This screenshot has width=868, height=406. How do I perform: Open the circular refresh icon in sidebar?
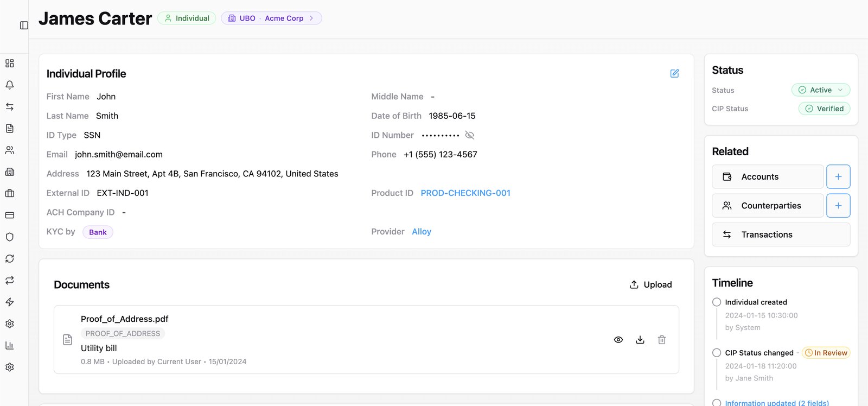tap(10, 259)
